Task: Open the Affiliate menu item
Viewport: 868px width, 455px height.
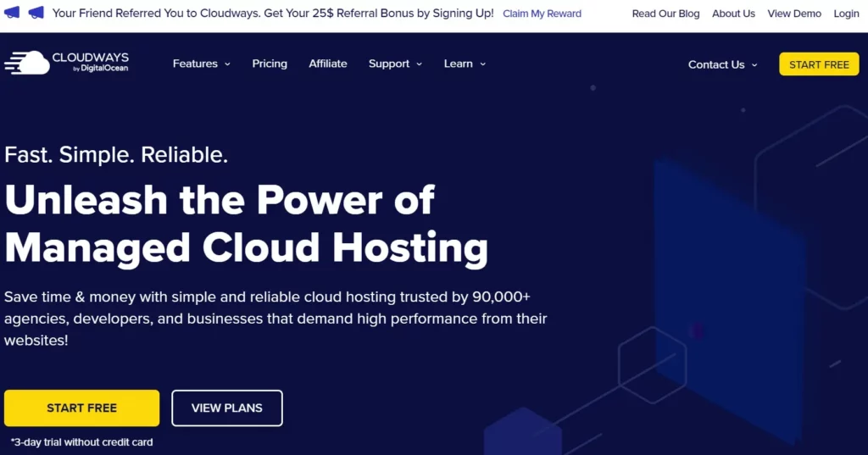Action: click(x=328, y=64)
